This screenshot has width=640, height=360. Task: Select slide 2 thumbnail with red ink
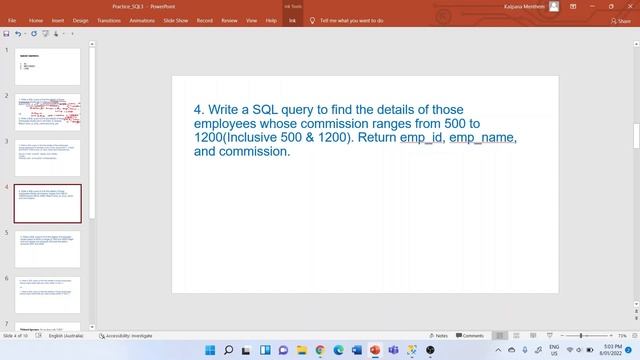click(48, 112)
